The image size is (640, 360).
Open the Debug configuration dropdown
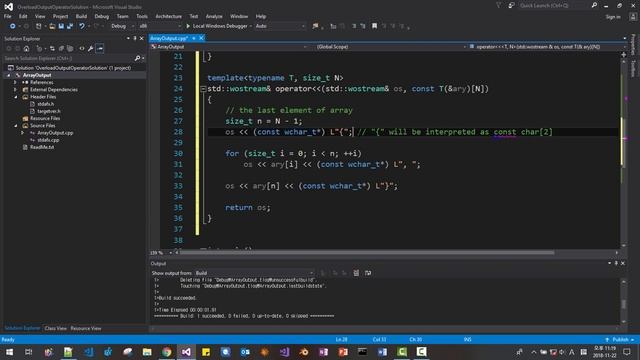click(122, 26)
